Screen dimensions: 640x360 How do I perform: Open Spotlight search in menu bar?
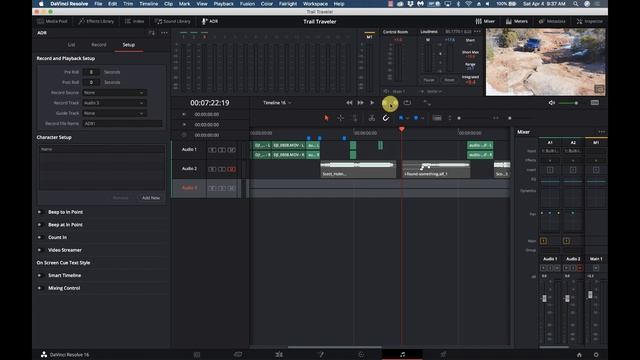(x=576, y=4)
